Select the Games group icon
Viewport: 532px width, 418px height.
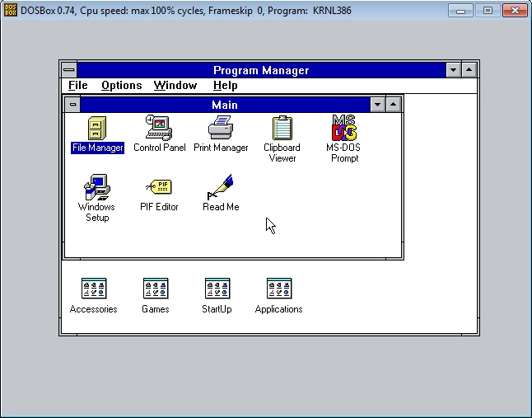coord(156,289)
